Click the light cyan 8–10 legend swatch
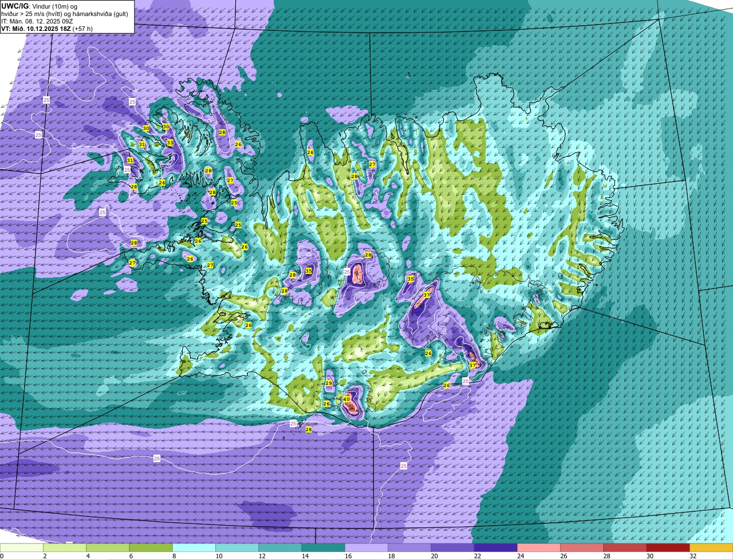Viewport: 733px width, 560px height. pos(194,547)
